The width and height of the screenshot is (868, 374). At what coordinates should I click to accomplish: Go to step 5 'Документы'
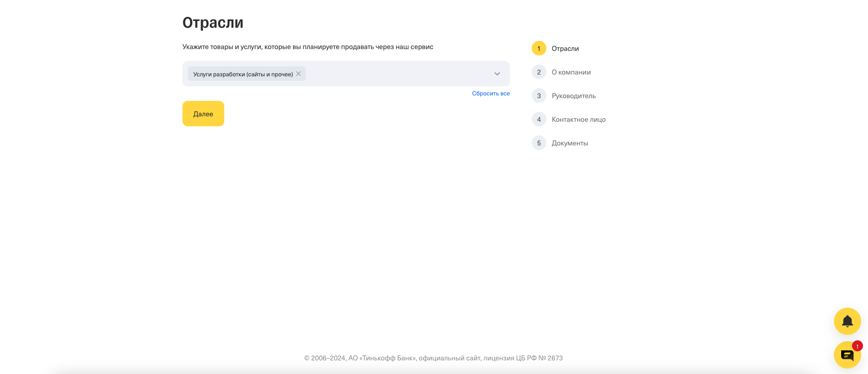tap(560, 143)
